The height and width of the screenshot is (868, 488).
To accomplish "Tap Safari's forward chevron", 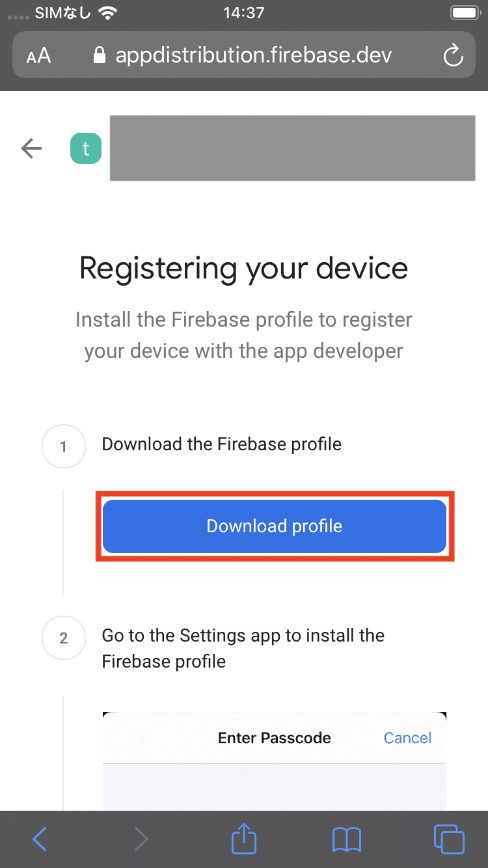I will point(141,839).
